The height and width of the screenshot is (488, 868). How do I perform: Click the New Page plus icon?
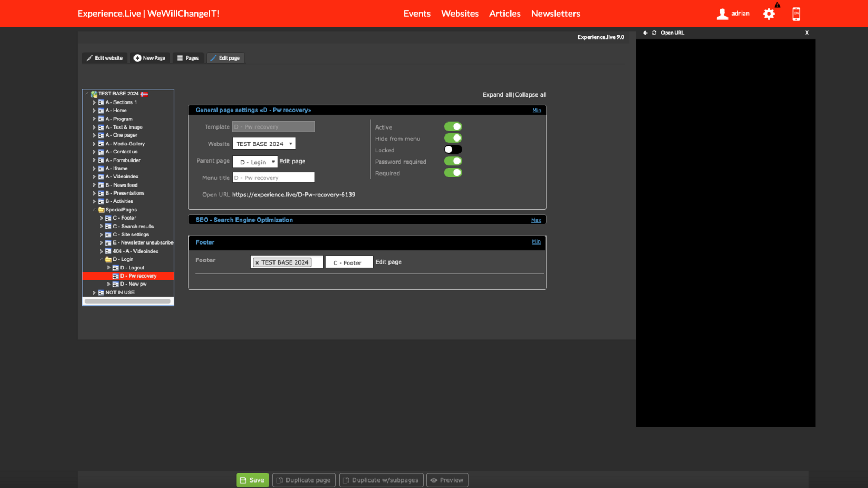pyautogui.click(x=137, y=58)
